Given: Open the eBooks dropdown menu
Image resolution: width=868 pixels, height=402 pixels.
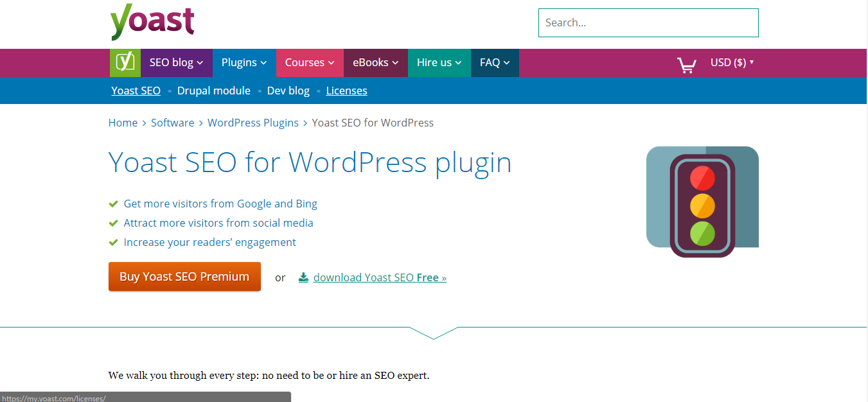Looking at the screenshot, I should tap(376, 62).
